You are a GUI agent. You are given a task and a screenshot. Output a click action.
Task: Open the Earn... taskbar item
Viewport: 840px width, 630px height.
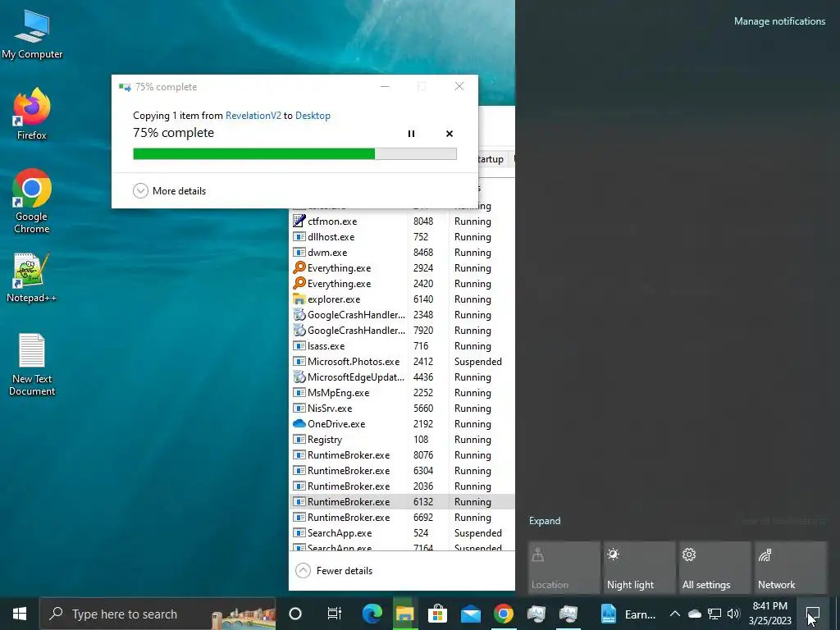pyautogui.click(x=628, y=614)
